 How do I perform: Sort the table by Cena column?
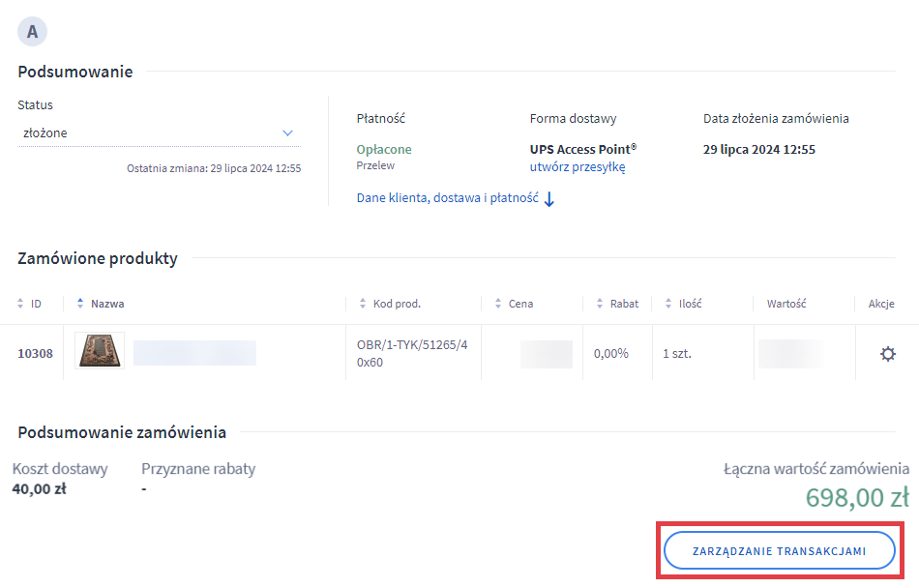(498, 304)
